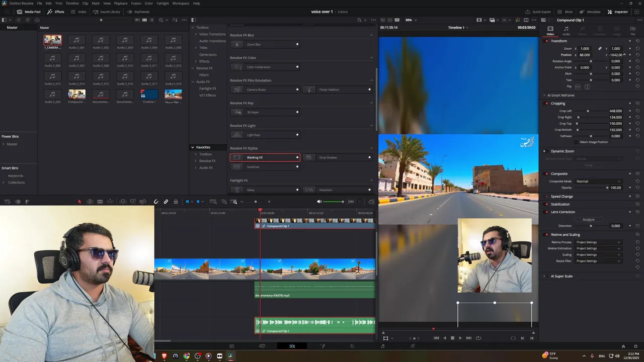Viewport: 644px width, 362px height.
Task: Open the Composite Mode dropdown
Action: pos(598,181)
